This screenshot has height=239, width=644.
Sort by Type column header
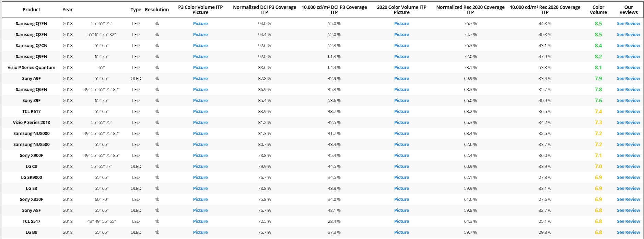[136, 10]
